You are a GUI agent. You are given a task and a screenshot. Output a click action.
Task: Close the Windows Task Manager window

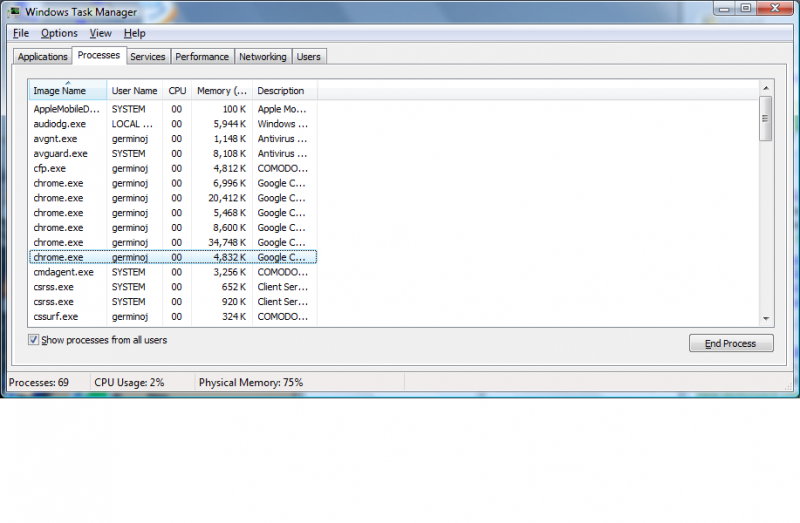tap(774, 8)
